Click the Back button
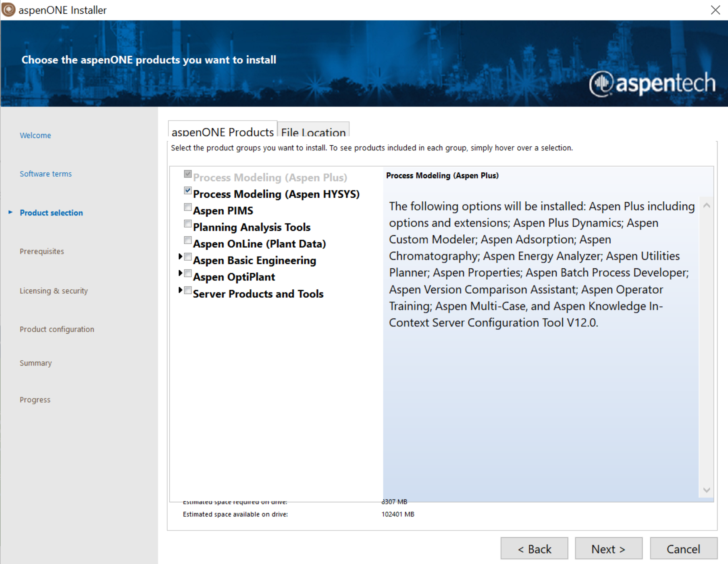 [x=534, y=548]
